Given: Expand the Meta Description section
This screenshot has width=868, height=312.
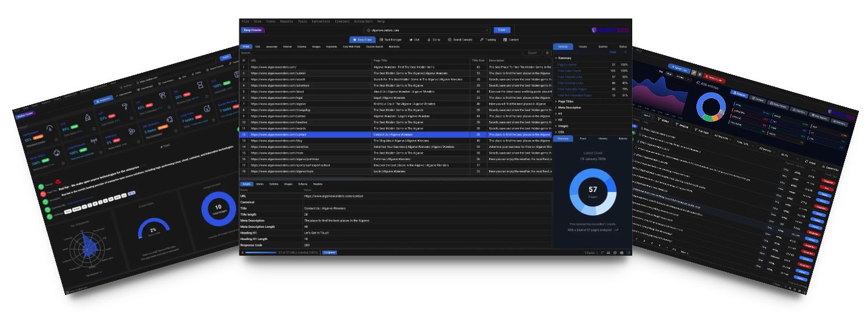Looking at the screenshot, I should (x=592, y=107).
